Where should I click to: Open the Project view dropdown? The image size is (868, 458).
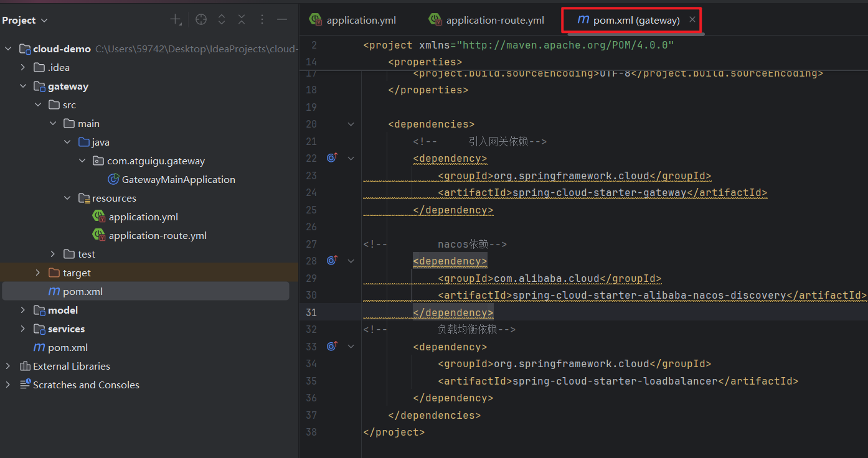coord(25,21)
